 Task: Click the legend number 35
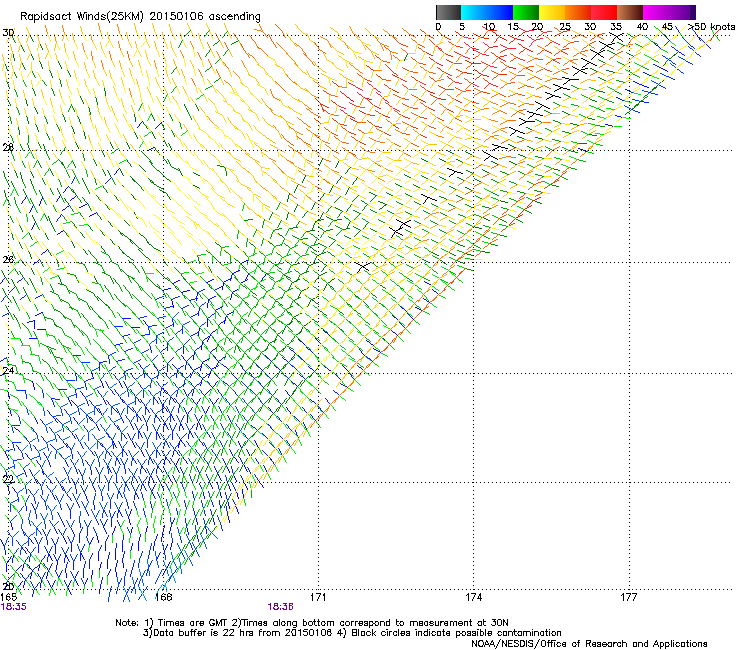pyautogui.click(x=616, y=26)
